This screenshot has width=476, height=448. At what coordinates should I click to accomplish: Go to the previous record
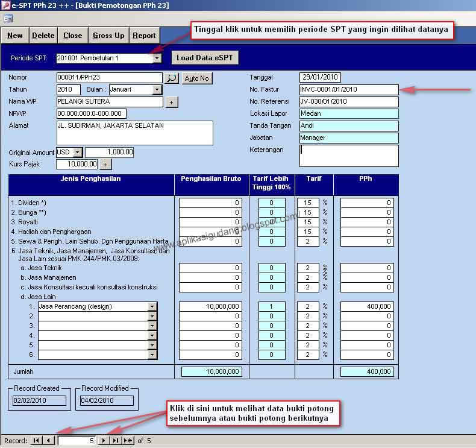(48, 440)
